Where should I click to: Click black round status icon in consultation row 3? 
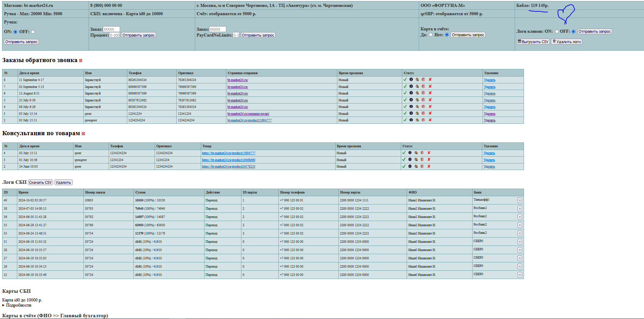pos(410,159)
